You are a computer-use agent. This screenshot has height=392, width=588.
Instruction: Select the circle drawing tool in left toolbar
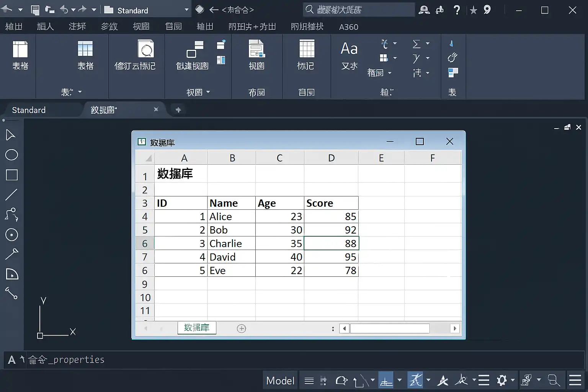(x=11, y=155)
